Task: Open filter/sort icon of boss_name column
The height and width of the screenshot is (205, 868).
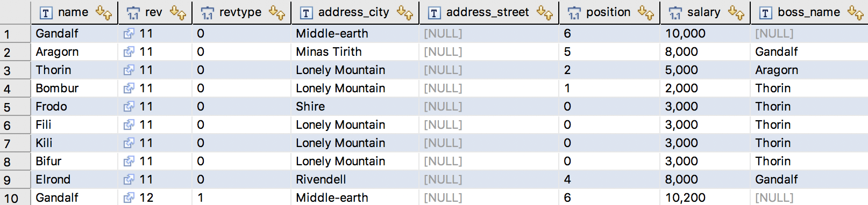Action: [856, 12]
